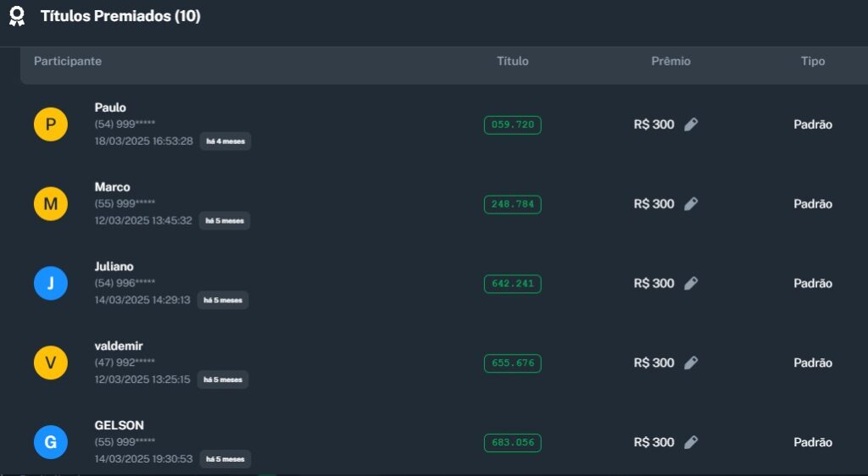The image size is (868, 476).
Task: Click title badge 655.676
Action: (512, 363)
